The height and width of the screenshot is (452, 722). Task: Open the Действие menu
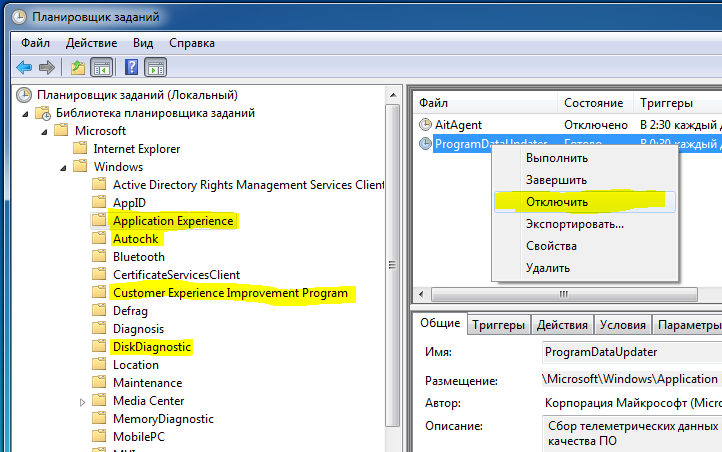click(91, 43)
